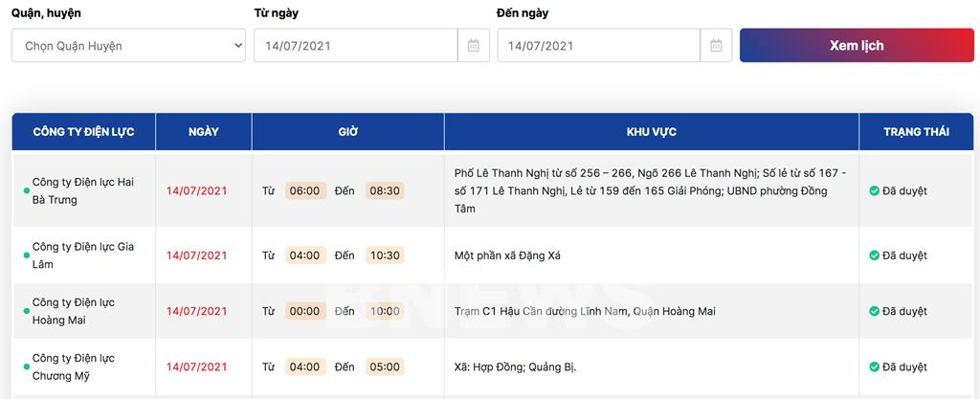The width and height of the screenshot is (980, 399).
Task: Click the 'TRẠNG THÁI' column header
Action: (916, 132)
